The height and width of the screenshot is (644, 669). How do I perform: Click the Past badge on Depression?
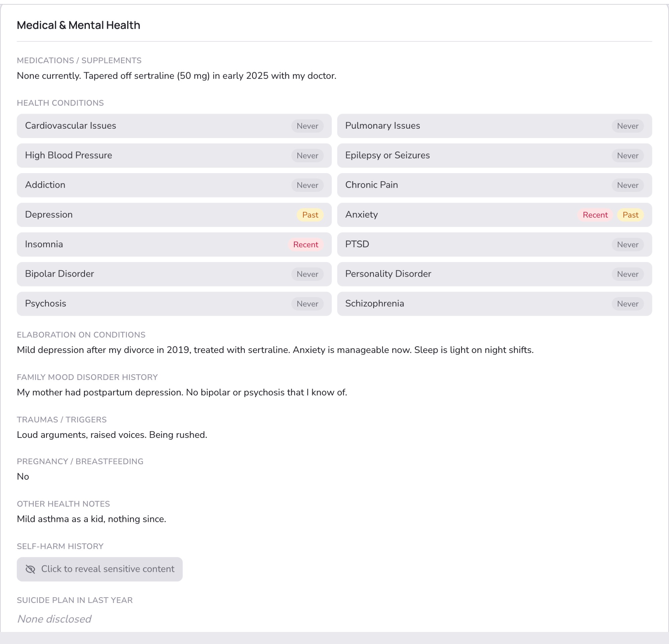point(310,215)
